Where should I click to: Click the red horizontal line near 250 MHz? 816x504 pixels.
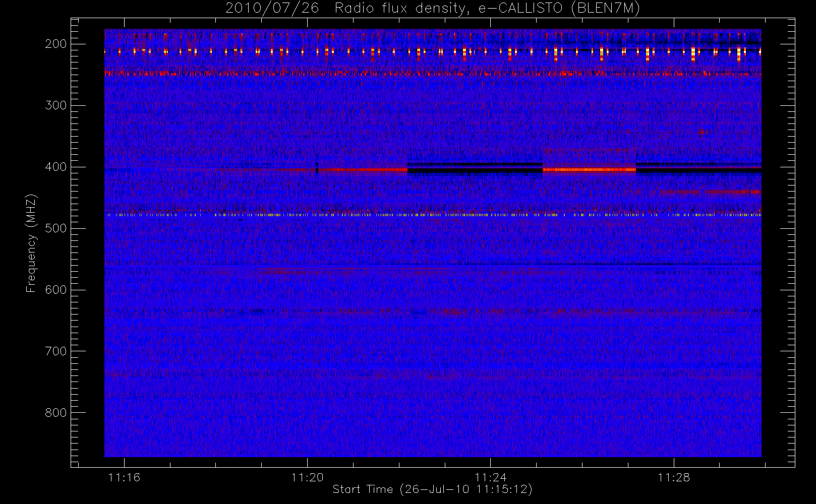coord(433,74)
